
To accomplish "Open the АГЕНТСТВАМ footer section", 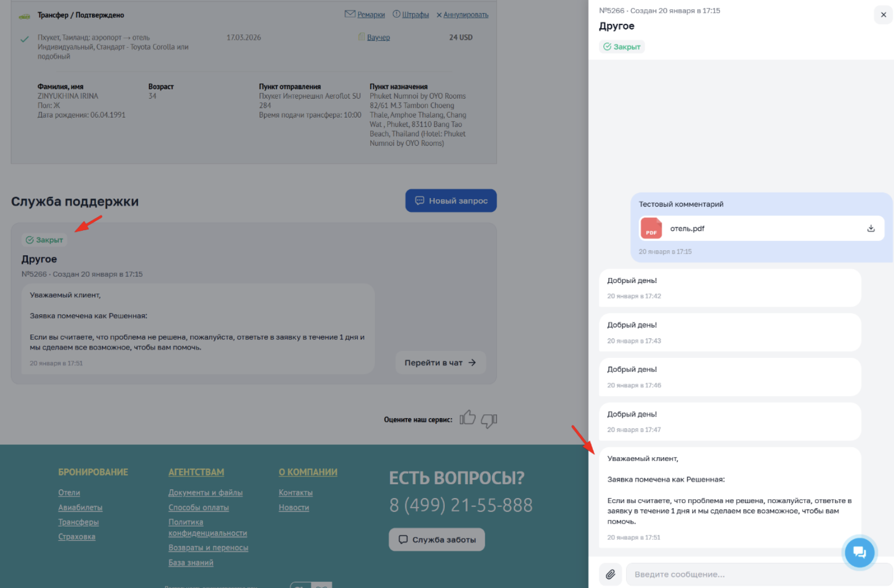I will pyautogui.click(x=196, y=472).
